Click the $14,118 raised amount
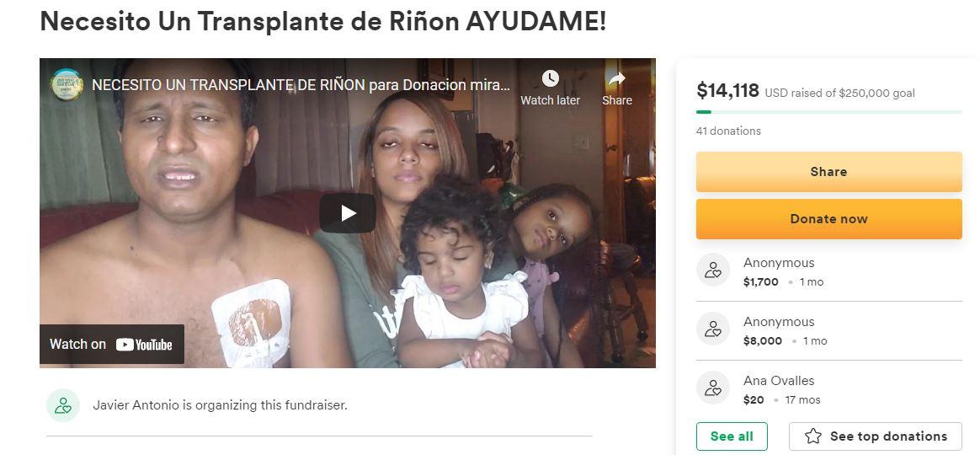 727,91
